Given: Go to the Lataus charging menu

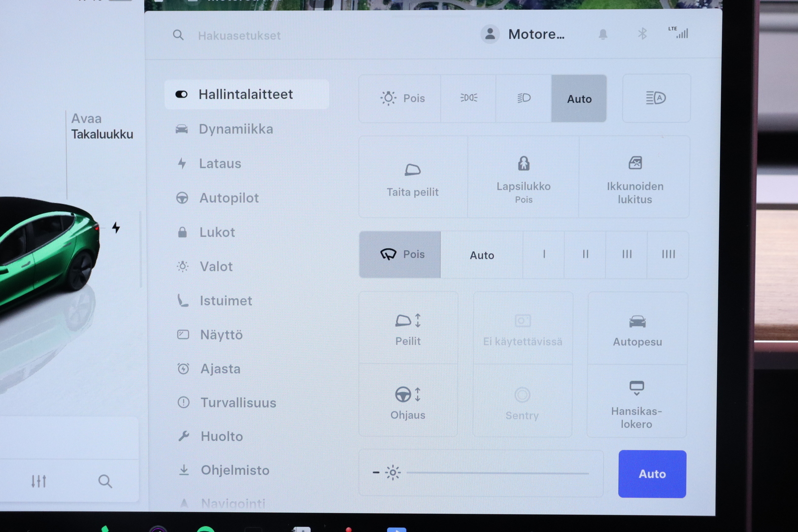Looking at the screenshot, I should click(x=220, y=164).
